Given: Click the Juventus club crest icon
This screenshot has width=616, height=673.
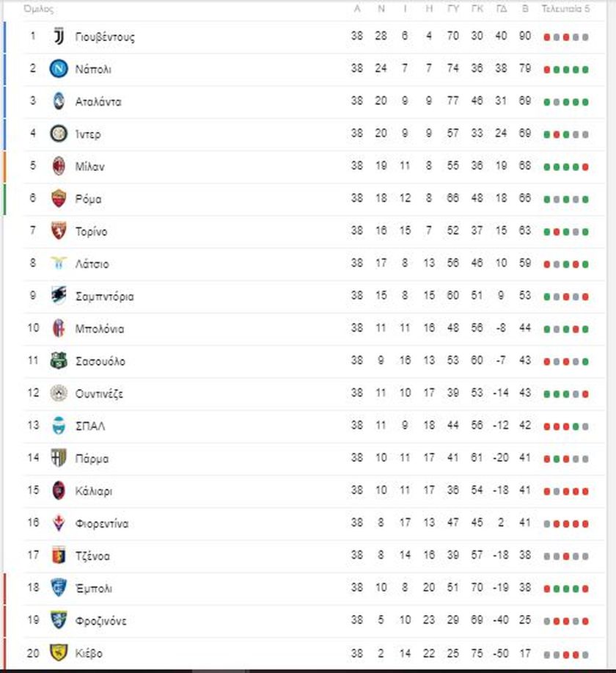Looking at the screenshot, I should [59, 37].
